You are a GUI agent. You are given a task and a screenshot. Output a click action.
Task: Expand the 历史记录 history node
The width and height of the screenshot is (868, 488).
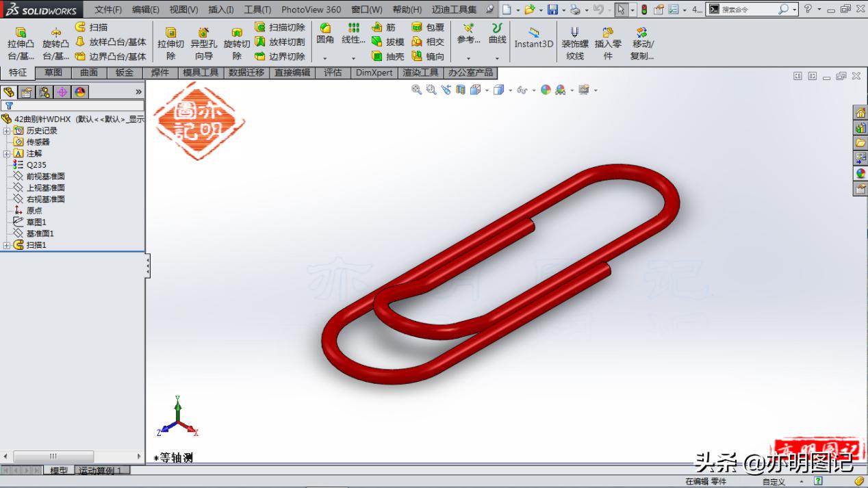point(7,131)
